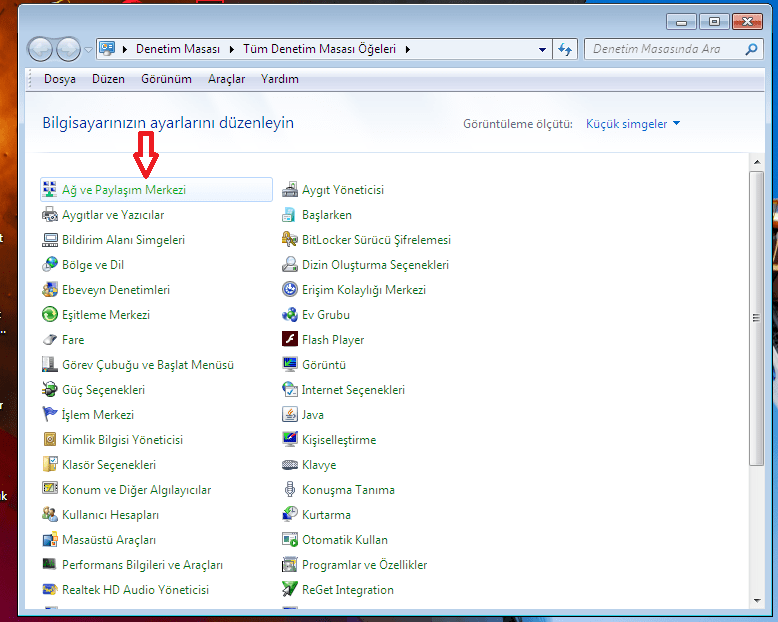Click the Klavye keyboard icon
This screenshot has width=778, height=622.
[290, 465]
